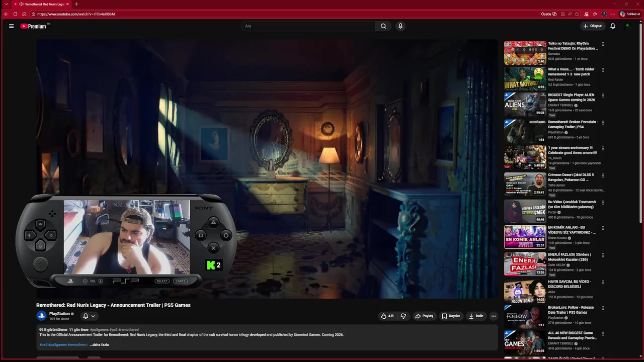This screenshot has width=644, height=362.
Task: Open Taiko no Tatsujin video thumbnail
Action: pos(525,53)
